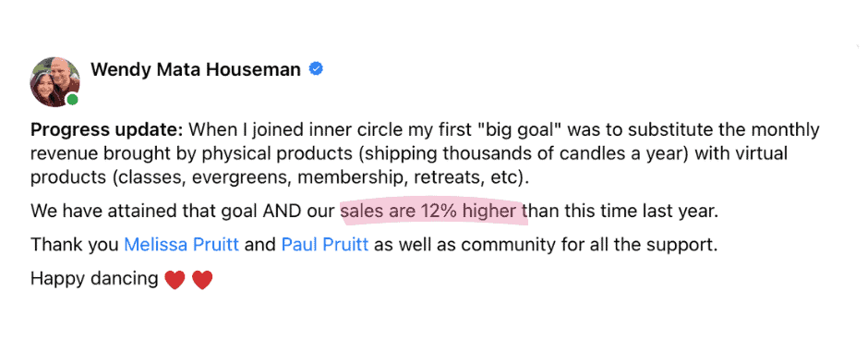
Task: Click the words "We have attained that goal"
Action: coord(137,211)
